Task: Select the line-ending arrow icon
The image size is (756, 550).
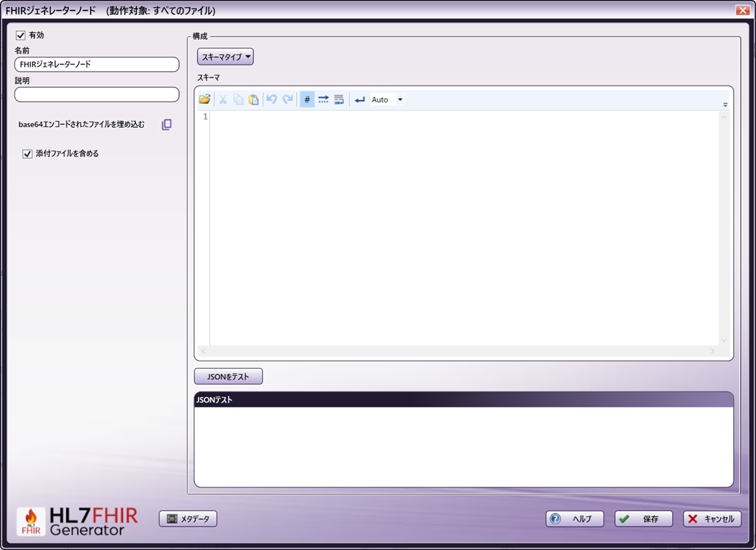Action: tap(358, 99)
